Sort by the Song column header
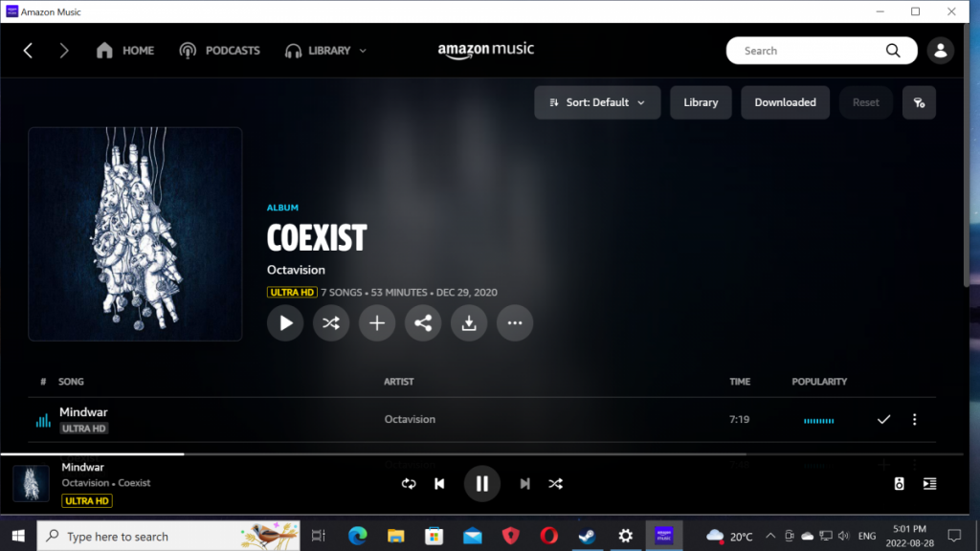The width and height of the screenshot is (980, 551). [x=71, y=382]
